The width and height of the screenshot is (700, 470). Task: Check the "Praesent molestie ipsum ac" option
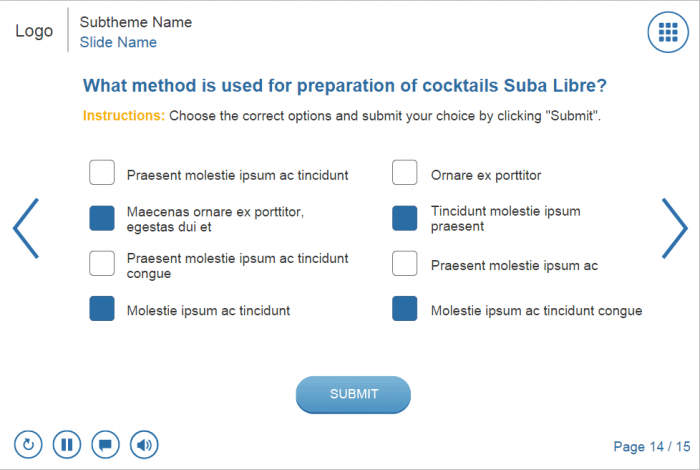tap(404, 263)
